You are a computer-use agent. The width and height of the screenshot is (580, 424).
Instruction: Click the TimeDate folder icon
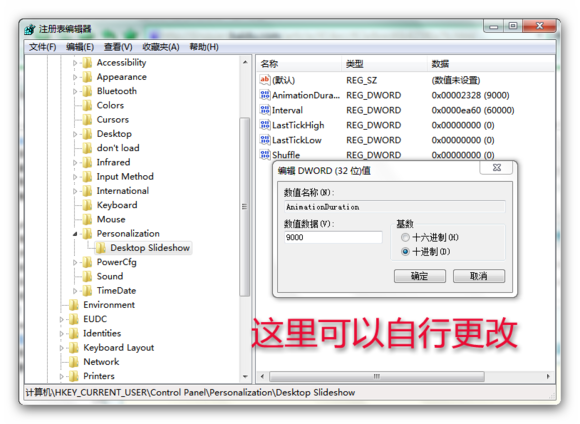point(87,290)
